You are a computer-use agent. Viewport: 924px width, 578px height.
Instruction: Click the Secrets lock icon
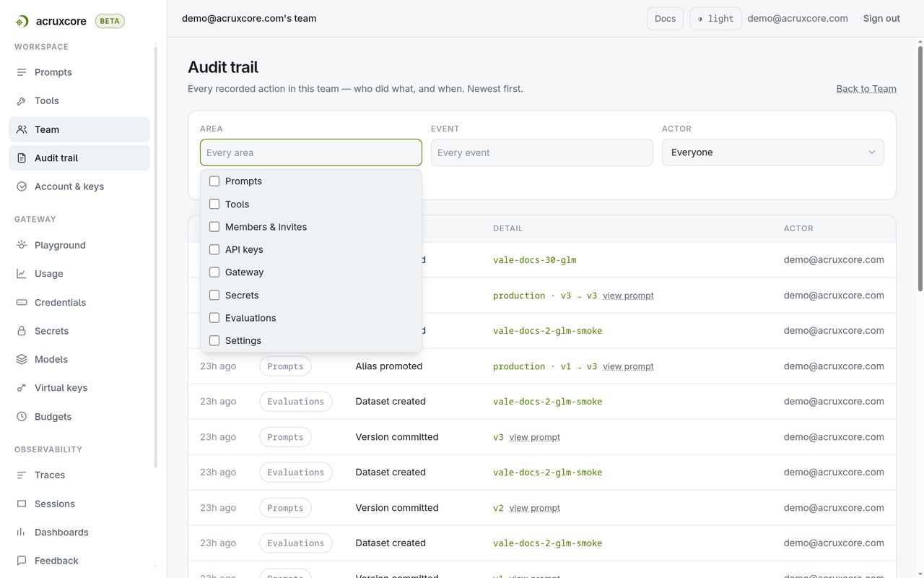click(22, 331)
